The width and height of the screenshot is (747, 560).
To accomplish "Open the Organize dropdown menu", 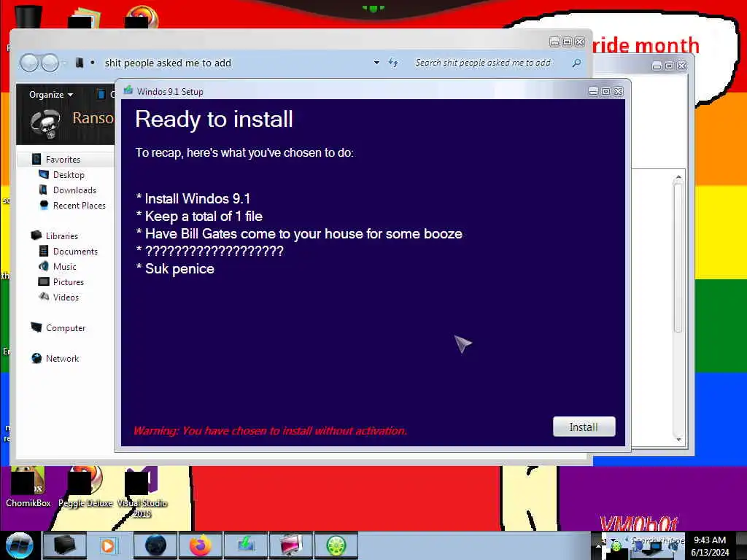I will click(51, 94).
